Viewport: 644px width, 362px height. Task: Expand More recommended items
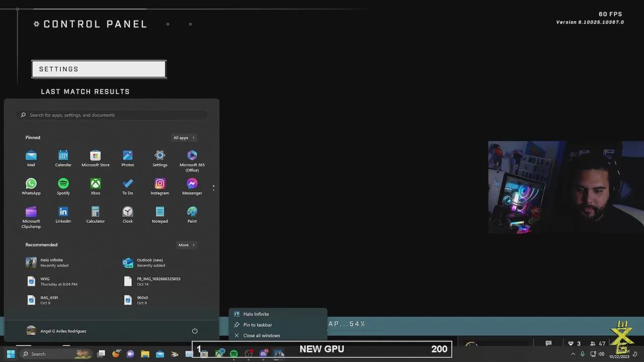point(186,245)
